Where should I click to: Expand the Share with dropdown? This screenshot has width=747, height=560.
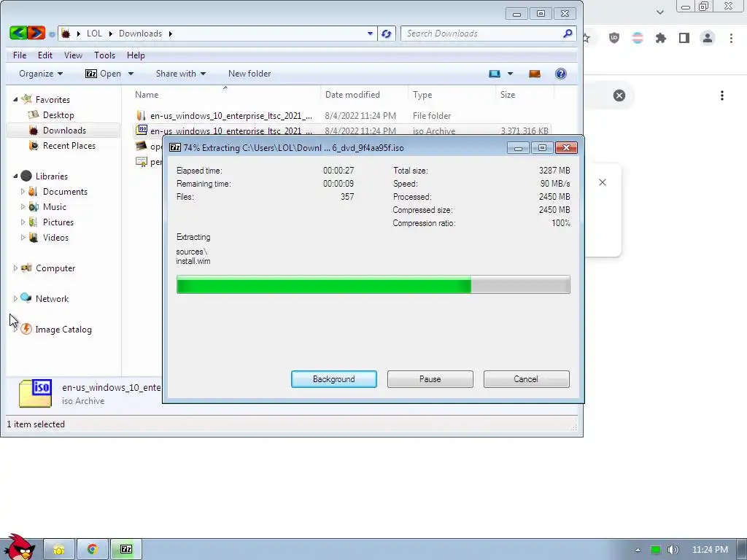181,74
